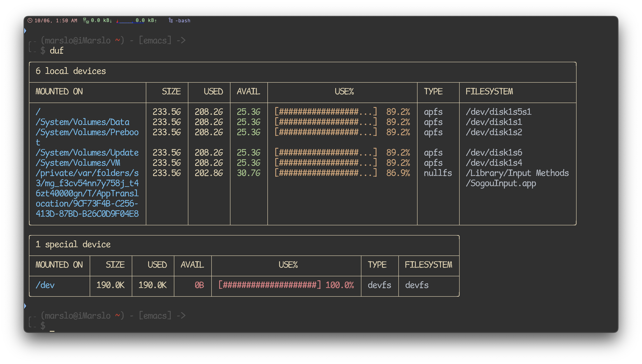Click the job tree icon beside -bash
Image resolution: width=642 pixels, height=364 pixels.
click(171, 21)
